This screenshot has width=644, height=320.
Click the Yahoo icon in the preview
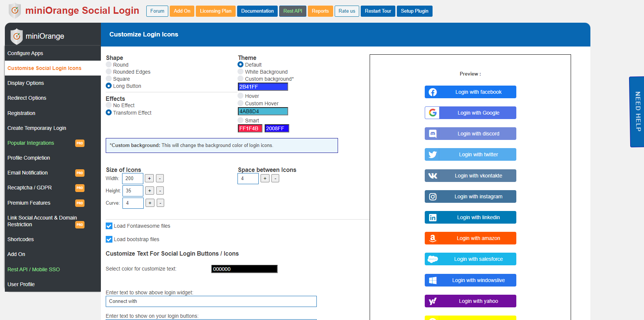pyautogui.click(x=433, y=301)
